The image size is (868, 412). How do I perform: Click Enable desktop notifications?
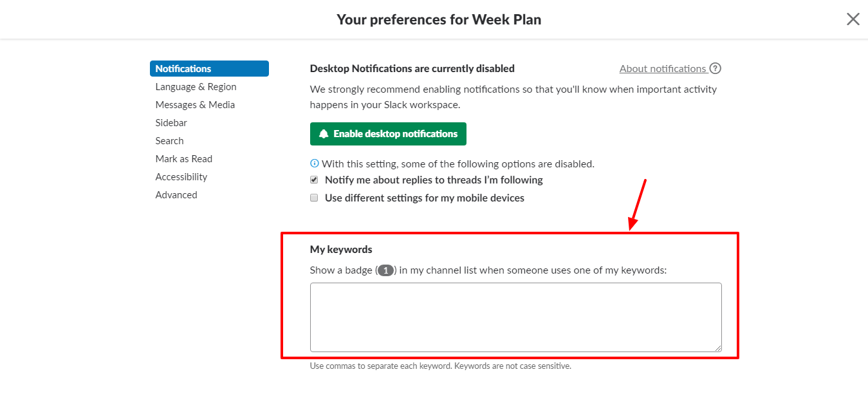(x=388, y=133)
